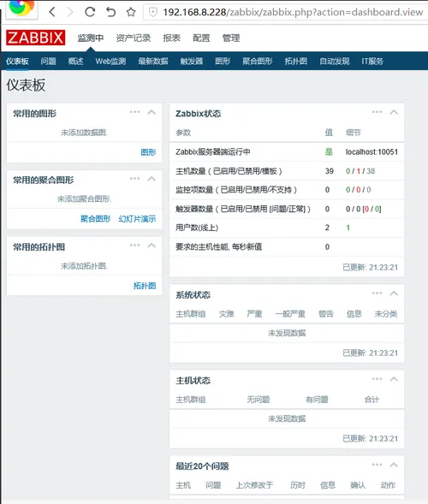Open the 图形 submenu tab
Viewport: 428px width, 504px height.
(223, 61)
